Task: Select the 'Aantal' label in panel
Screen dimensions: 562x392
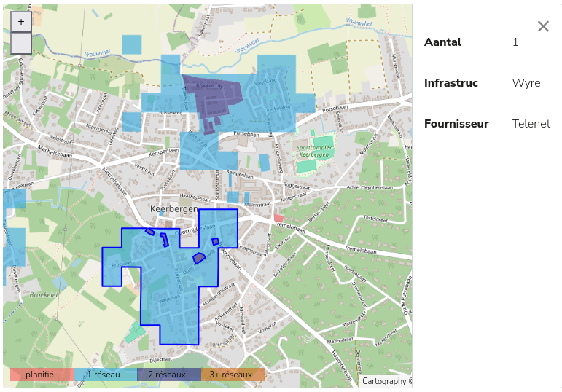Action: [x=442, y=42]
